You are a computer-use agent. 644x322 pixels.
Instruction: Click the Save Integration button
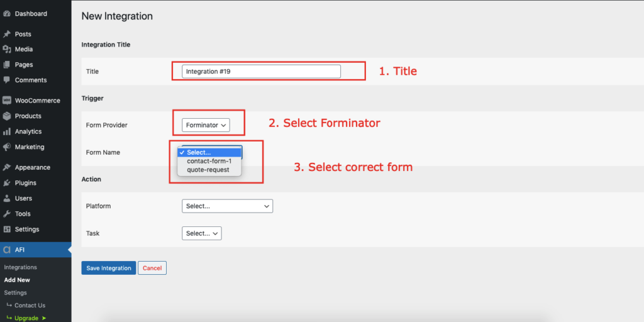[x=108, y=268]
